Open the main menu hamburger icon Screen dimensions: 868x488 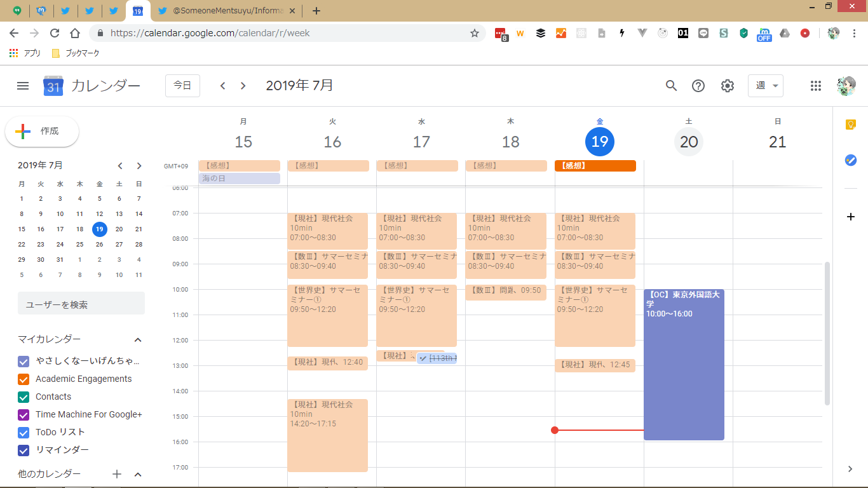pyautogui.click(x=23, y=86)
